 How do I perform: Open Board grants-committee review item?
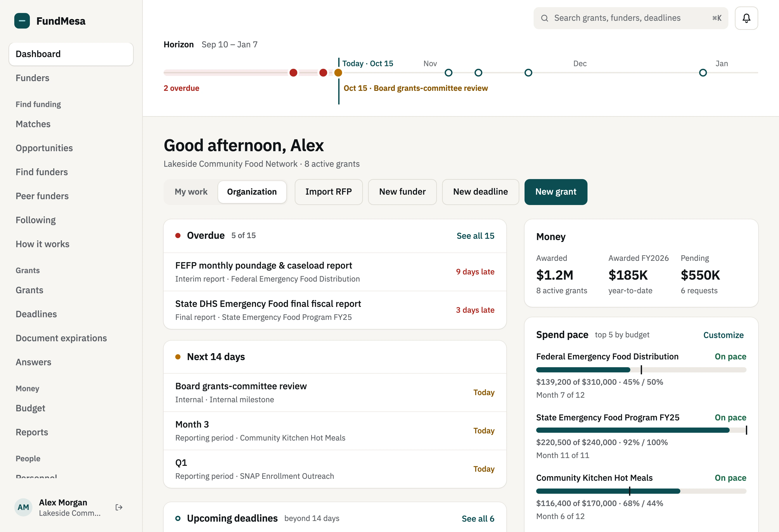(x=335, y=393)
